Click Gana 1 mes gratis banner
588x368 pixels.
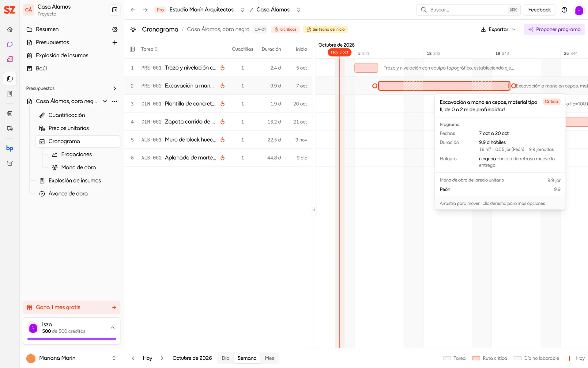point(72,308)
